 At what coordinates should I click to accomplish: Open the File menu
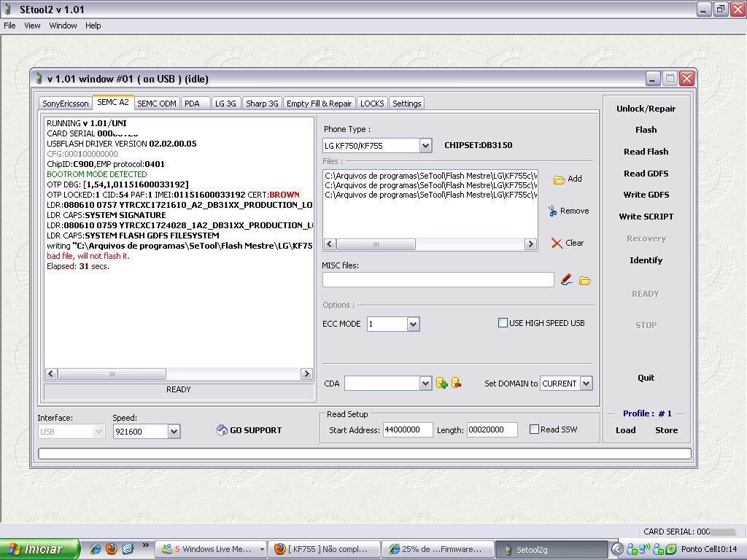pos(9,26)
